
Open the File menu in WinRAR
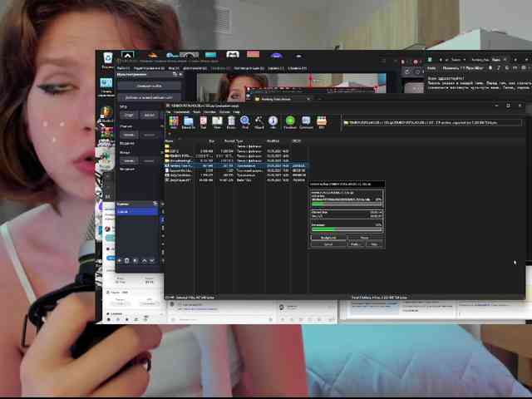pos(168,111)
